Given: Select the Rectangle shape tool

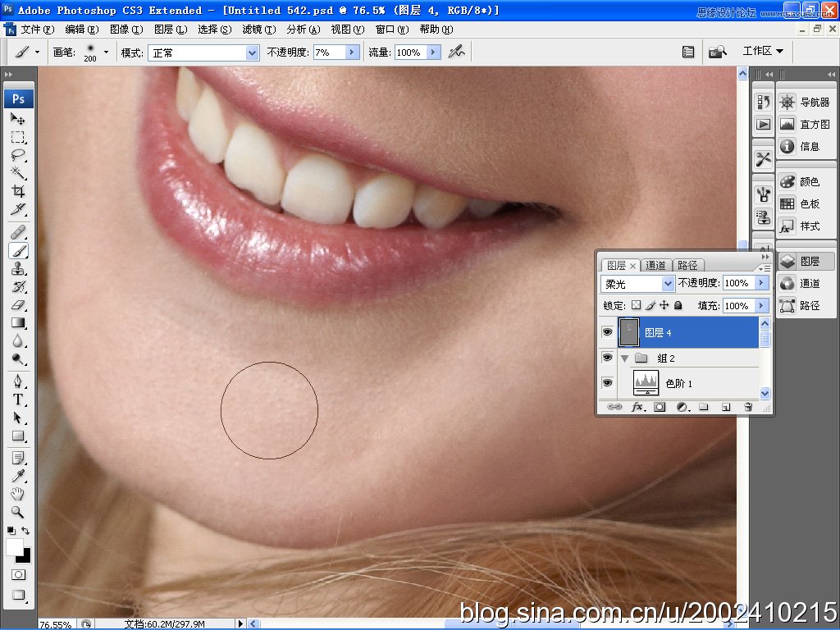Looking at the screenshot, I should 18,436.
